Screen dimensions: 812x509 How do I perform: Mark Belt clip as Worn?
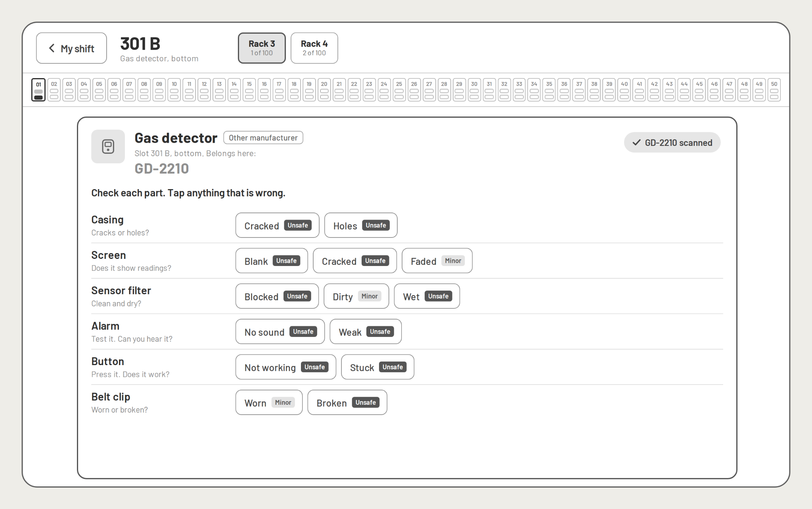[x=269, y=402]
